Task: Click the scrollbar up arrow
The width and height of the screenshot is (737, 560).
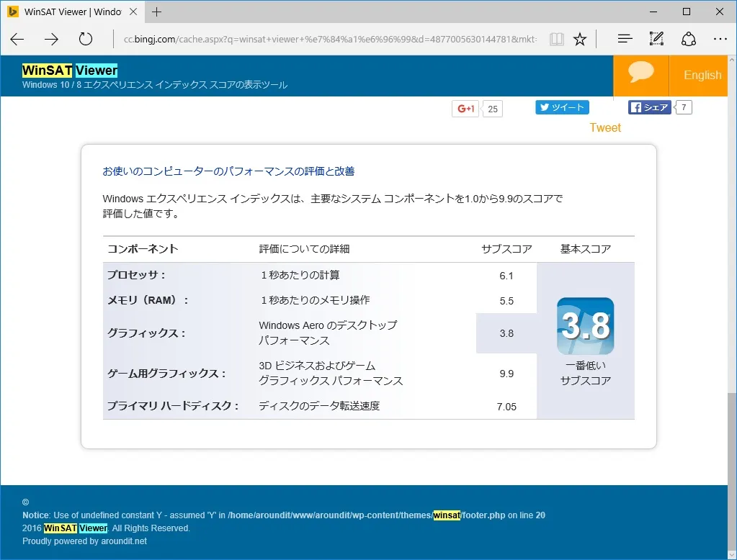Action: click(x=732, y=60)
